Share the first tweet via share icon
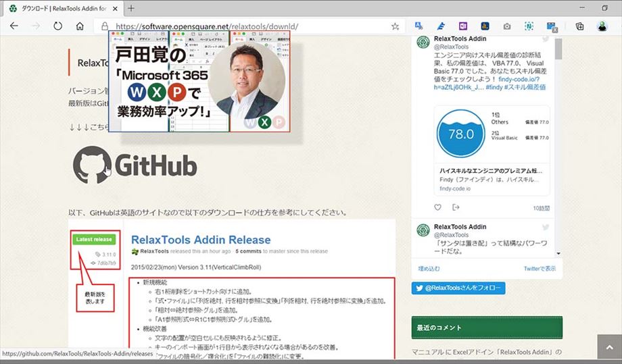 click(x=456, y=207)
